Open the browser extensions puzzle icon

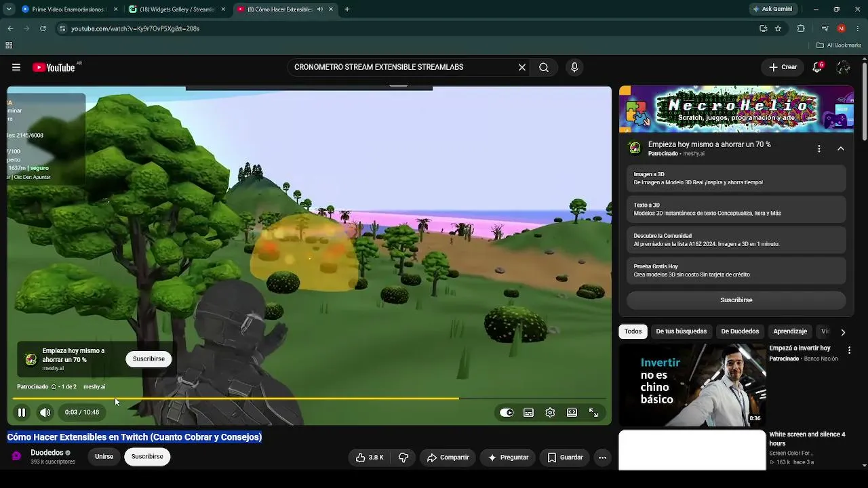click(x=801, y=28)
